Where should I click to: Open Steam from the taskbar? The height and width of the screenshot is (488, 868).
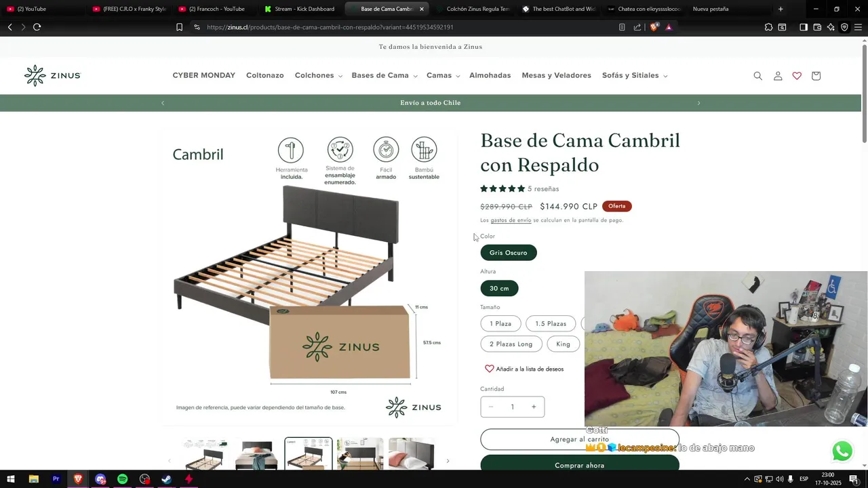click(166, 479)
